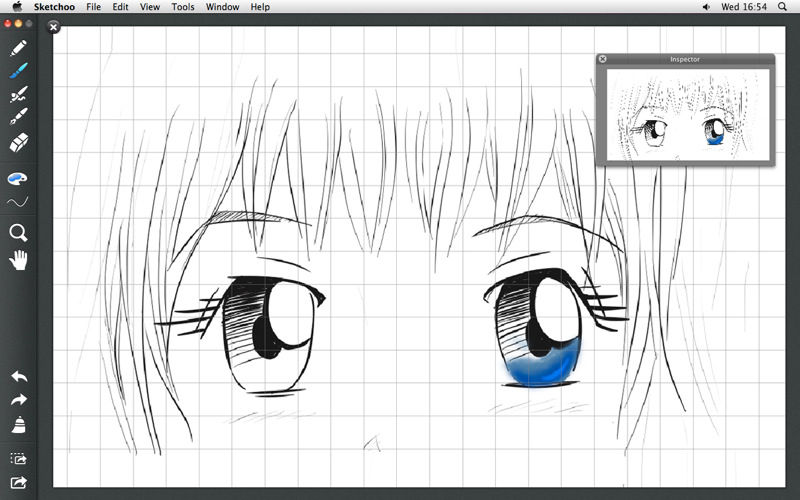Choose the ink splatter brush tool
Image resolution: width=800 pixels, height=500 pixels.
(18, 94)
